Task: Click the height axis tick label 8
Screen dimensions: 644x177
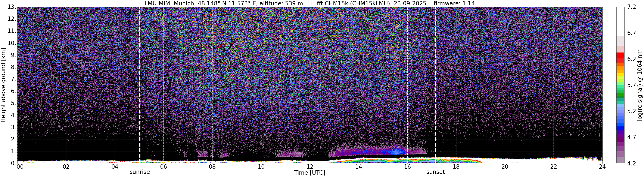Action: [x=13, y=67]
